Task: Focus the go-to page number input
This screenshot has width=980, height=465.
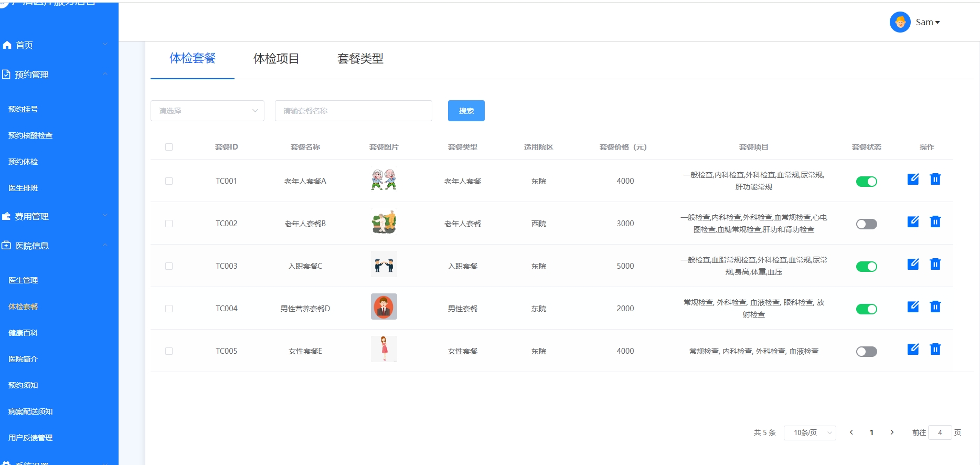Action: pos(940,432)
